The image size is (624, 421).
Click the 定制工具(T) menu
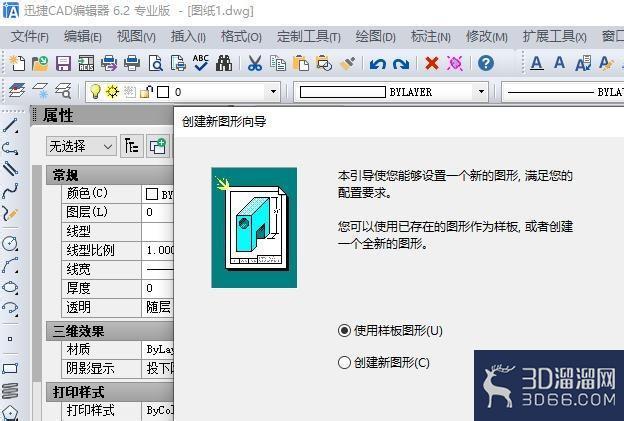tap(309, 37)
